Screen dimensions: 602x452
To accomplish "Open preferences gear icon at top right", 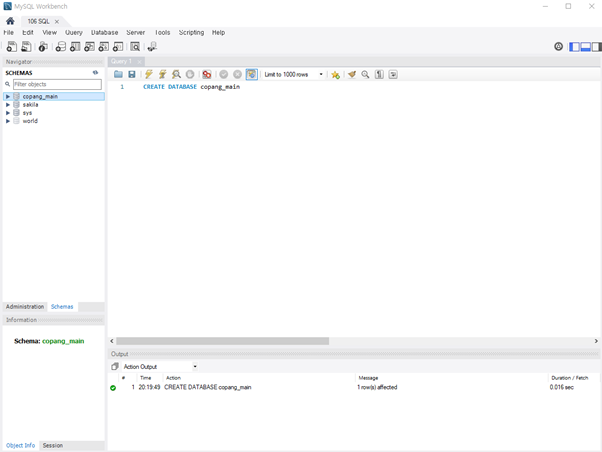I will click(x=559, y=46).
